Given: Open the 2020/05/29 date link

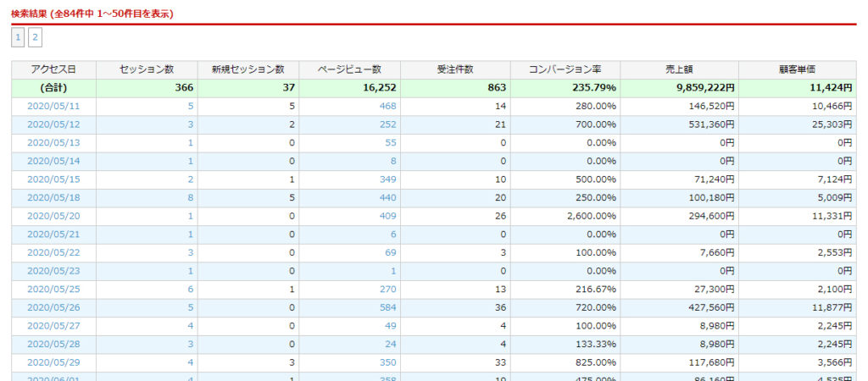Looking at the screenshot, I should point(53,362).
